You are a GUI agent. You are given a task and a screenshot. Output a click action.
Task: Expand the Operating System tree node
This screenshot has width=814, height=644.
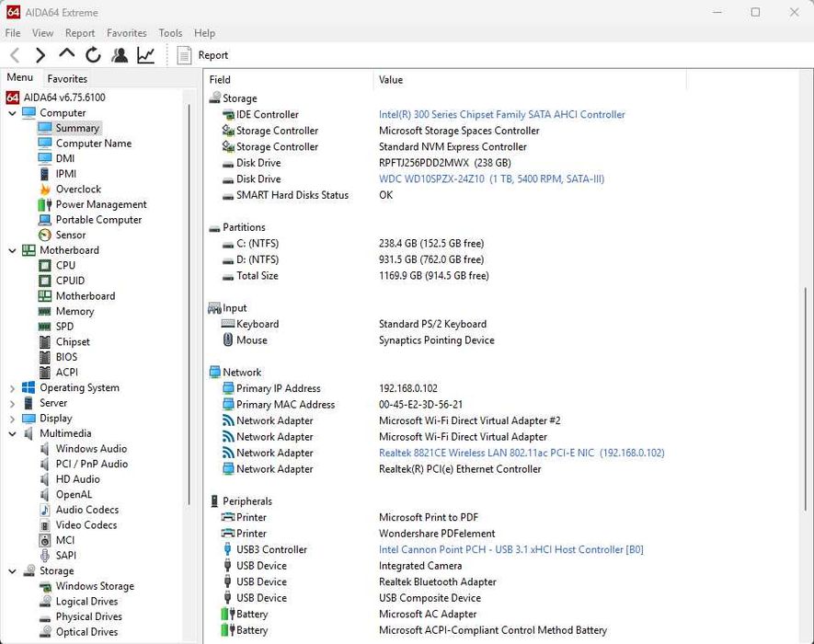[13, 388]
